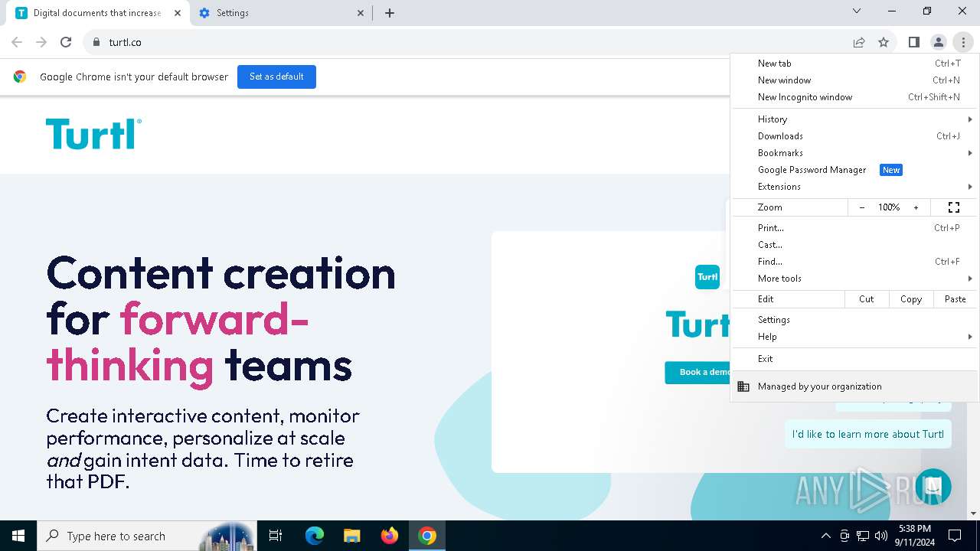This screenshot has height=551, width=980.
Task: Click Cut in Edit row
Action: 867,299
